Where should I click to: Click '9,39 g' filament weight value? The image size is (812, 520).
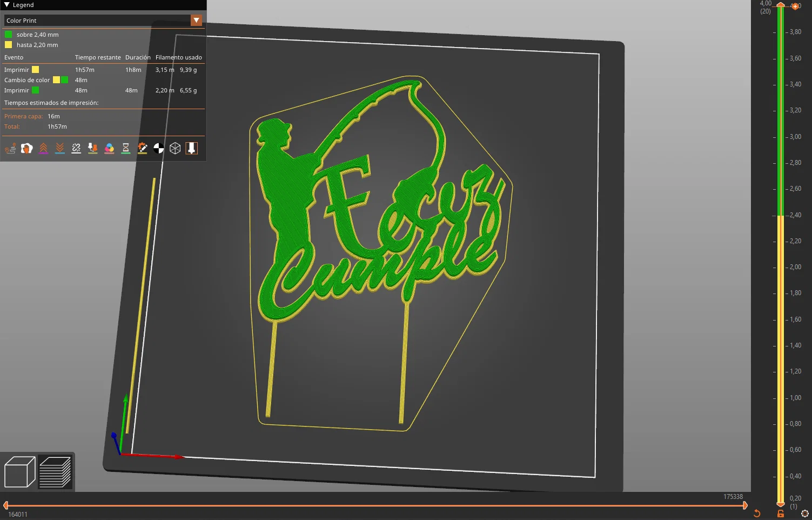pyautogui.click(x=189, y=70)
